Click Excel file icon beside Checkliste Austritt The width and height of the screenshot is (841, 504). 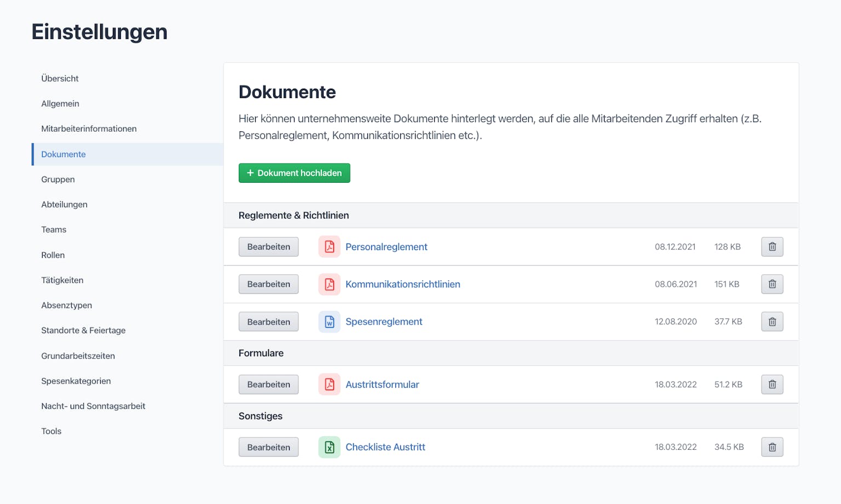pos(329,447)
